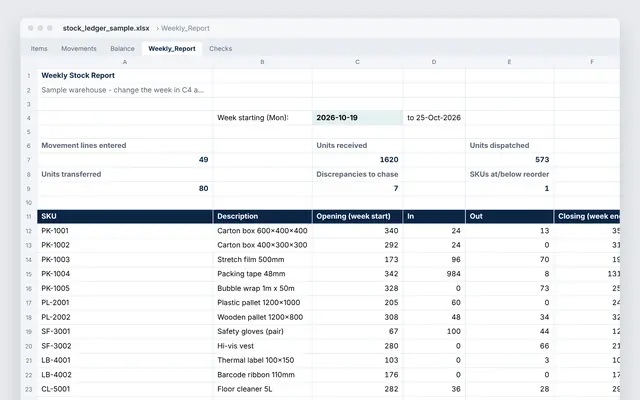Go to the Balance sheet tab
The height and width of the screenshot is (400, 640).
pos(122,49)
